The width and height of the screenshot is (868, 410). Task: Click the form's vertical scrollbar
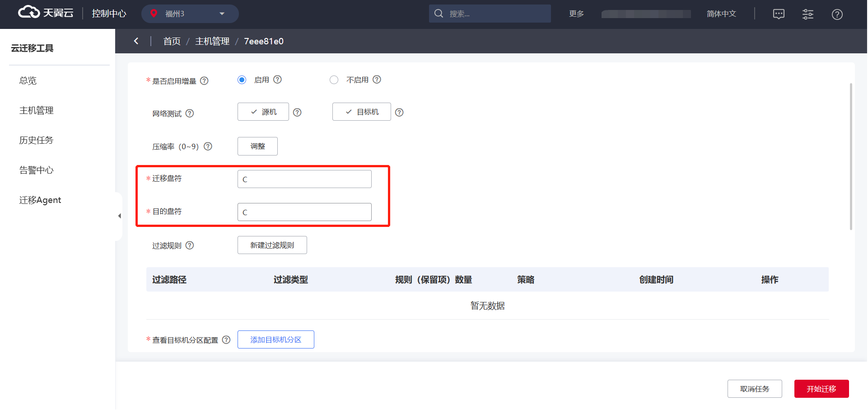[x=851, y=156]
